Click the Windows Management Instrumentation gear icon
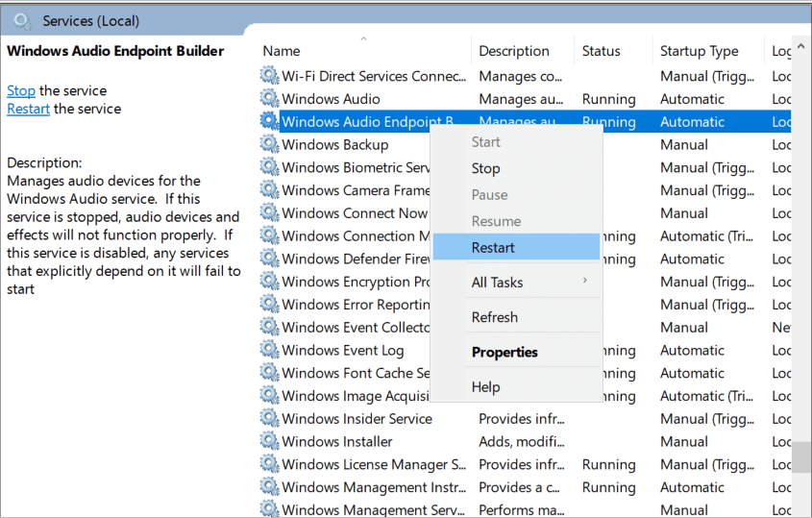This screenshot has width=812, height=518. [x=269, y=486]
